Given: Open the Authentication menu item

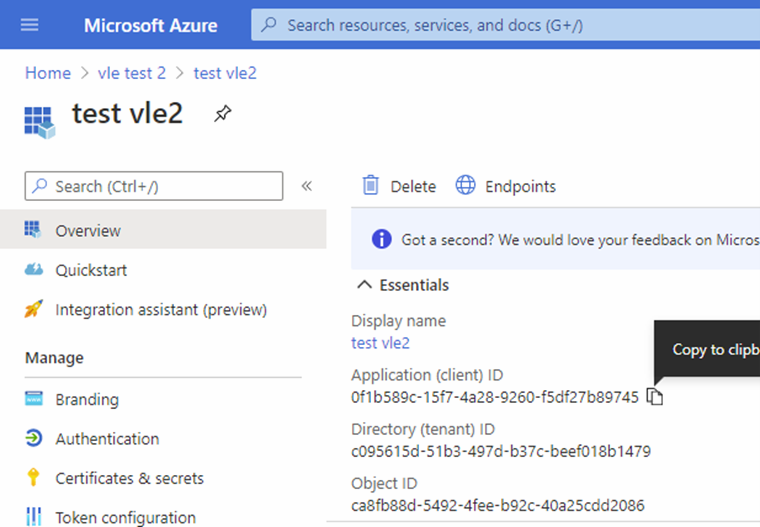Looking at the screenshot, I should click(x=107, y=439).
